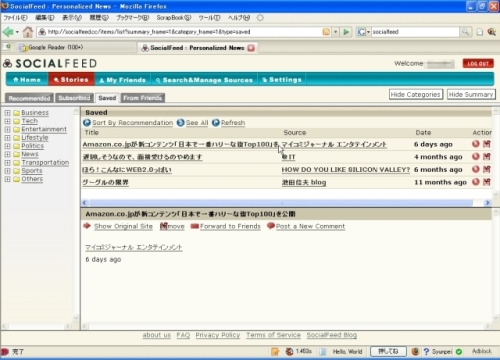The image size is (500, 360).
Task: Expand the Sports category tree node
Action: pos(7,171)
